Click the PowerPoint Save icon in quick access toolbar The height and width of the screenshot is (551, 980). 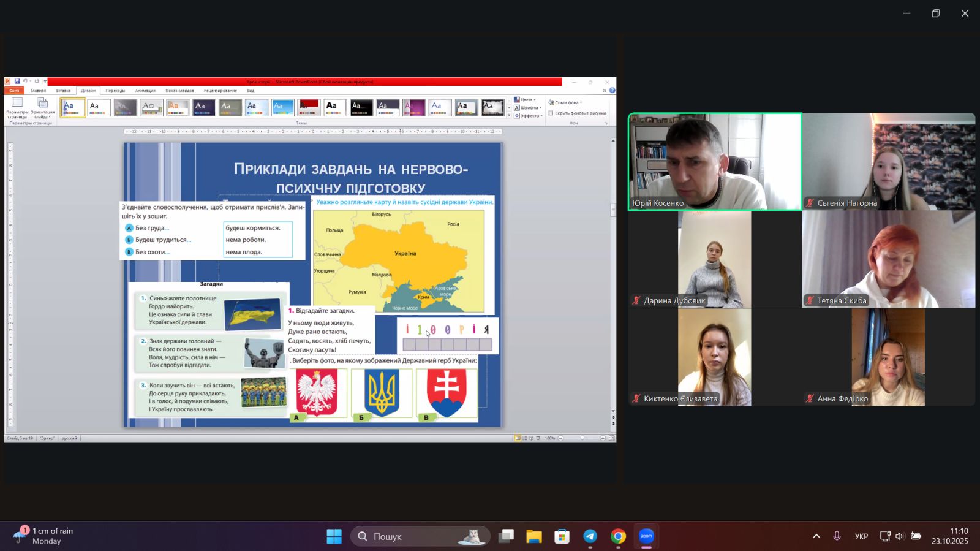(x=17, y=82)
